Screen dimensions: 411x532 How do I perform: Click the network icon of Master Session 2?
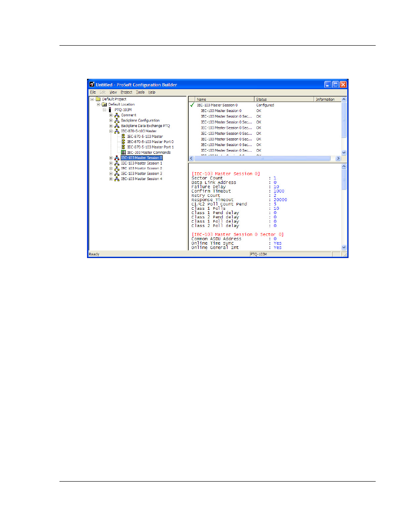(x=117, y=168)
